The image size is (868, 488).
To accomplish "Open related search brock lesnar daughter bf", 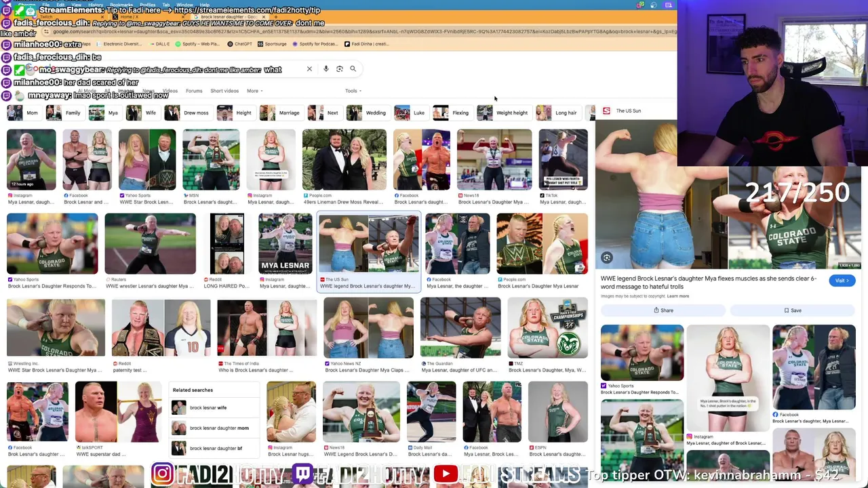I will pos(214,448).
